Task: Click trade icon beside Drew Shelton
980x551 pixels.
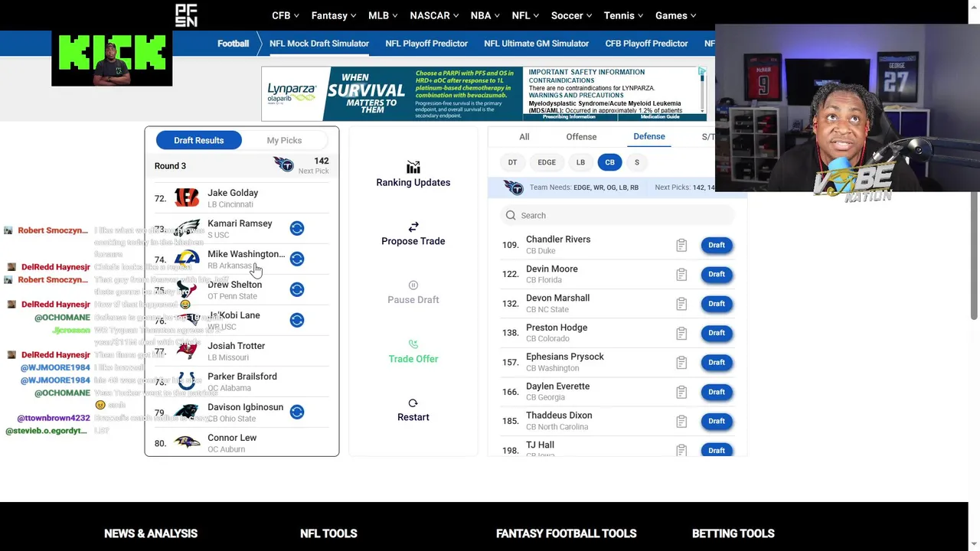Action: [x=297, y=289]
